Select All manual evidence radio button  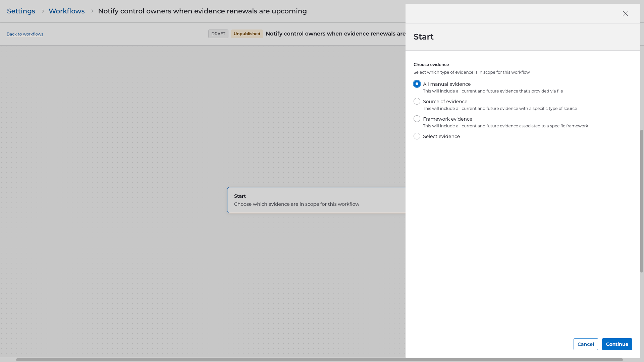coord(417,84)
